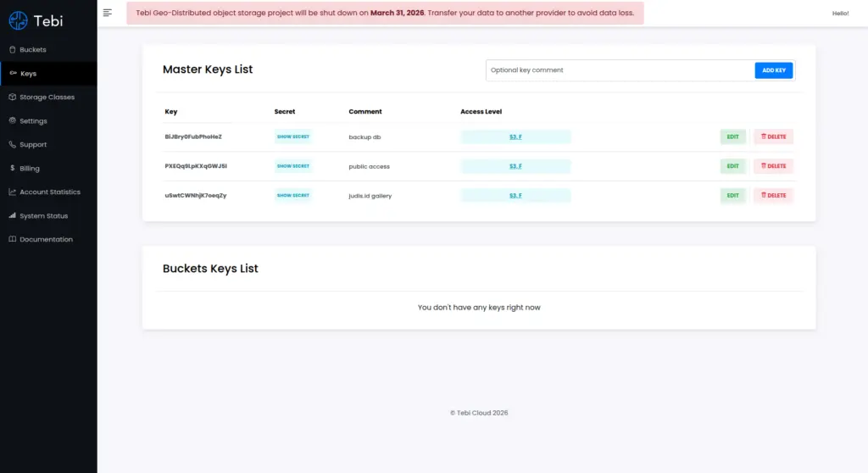Delete the backup db key
Screen dimensions: 868x473
coord(773,136)
